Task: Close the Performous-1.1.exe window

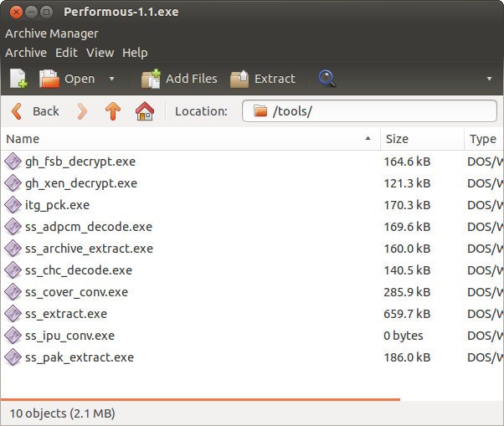Action: tap(16, 13)
